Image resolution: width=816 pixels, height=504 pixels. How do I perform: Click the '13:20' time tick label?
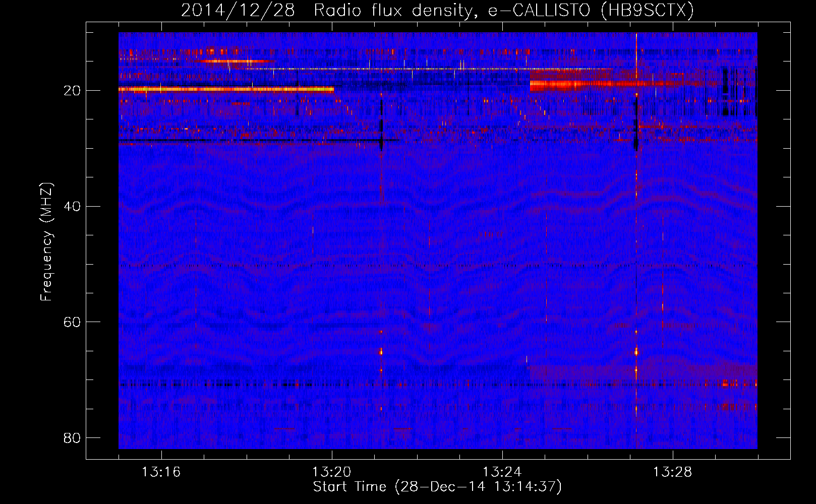[x=331, y=472]
